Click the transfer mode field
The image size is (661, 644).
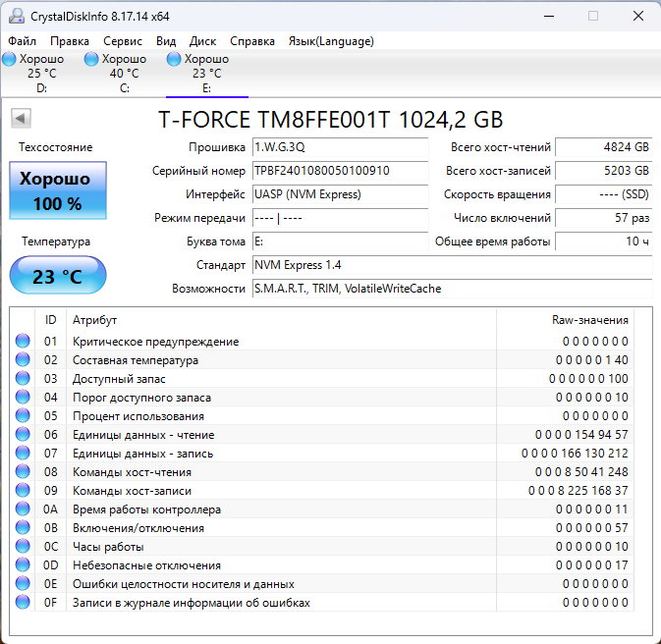point(340,218)
